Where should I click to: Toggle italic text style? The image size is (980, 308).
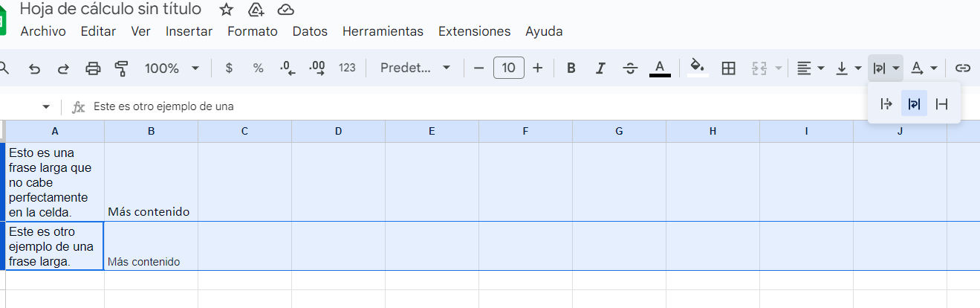[x=600, y=68]
